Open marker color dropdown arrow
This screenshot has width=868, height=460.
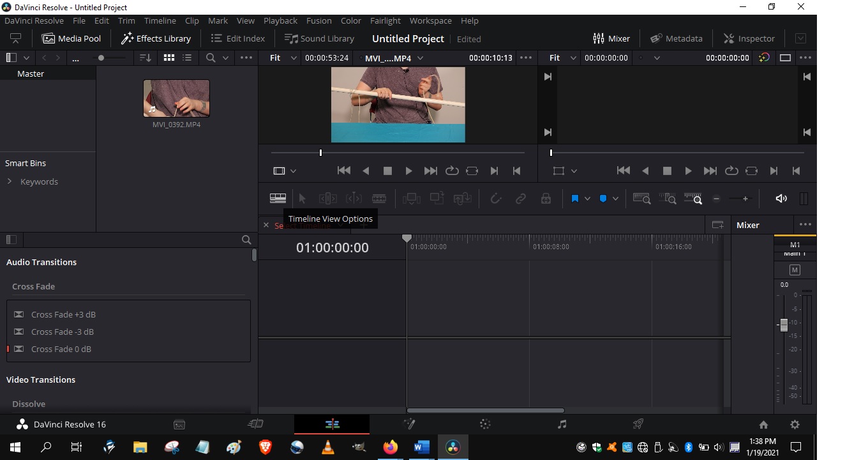click(x=615, y=199)
